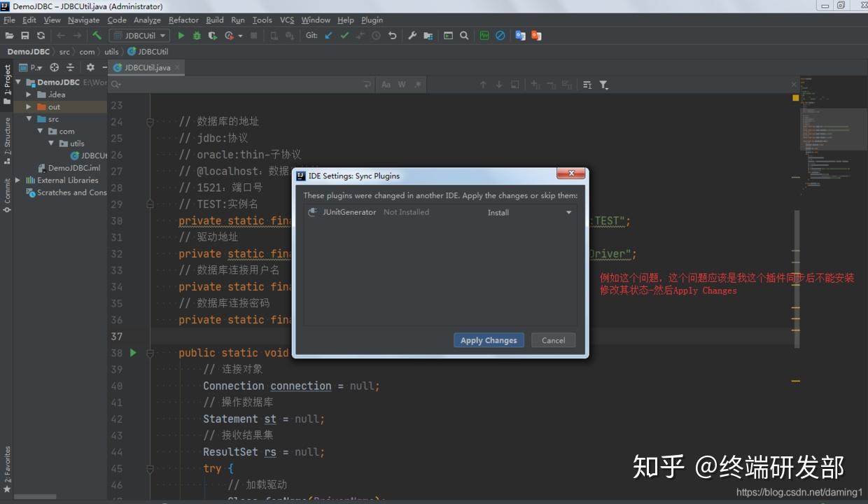Viewport: 868px width, 504px height.
Task: Open the Structure tool window tab
Action: tap(7, 140)
